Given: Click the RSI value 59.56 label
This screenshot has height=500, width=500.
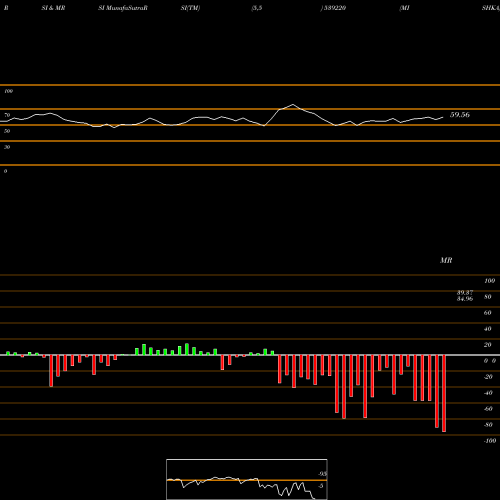Looking at the screenshot, I should pyautogui.click(x=460, y=115).
